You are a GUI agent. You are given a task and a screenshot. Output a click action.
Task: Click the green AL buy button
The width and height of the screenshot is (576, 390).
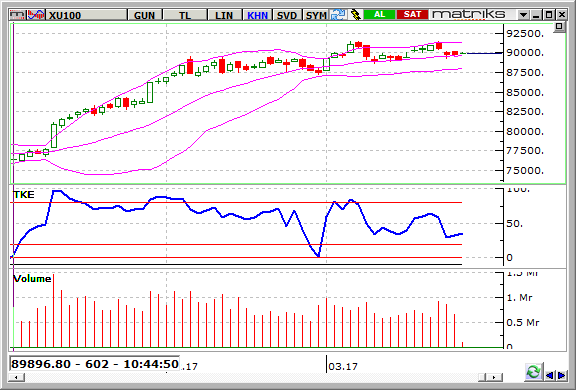(379, 15)
